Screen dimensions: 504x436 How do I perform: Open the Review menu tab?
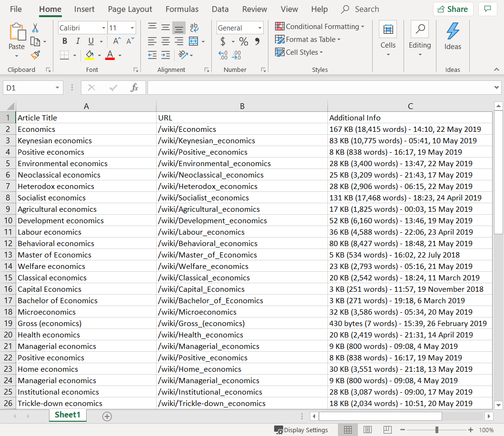(x=254, y=9)
